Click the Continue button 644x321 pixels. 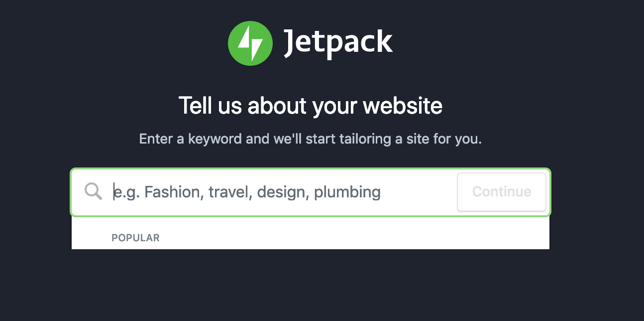pyautogui.click(x=502, y=192)
